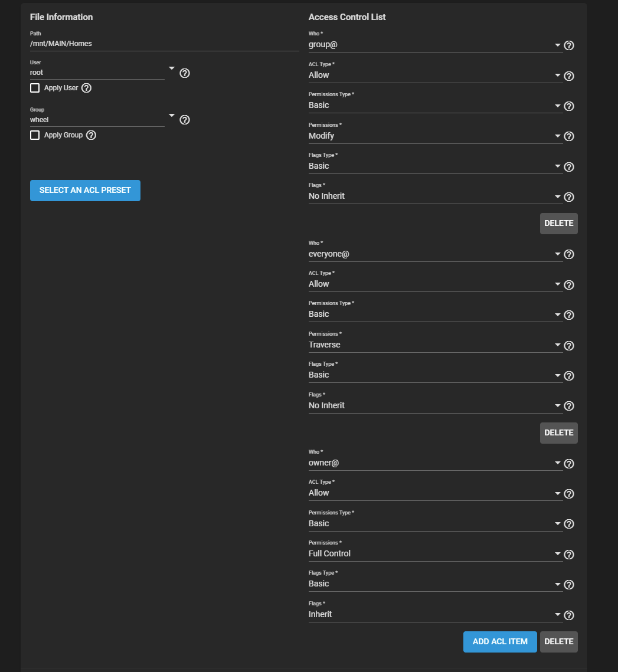Enable the Apply Group checkbox

pyautogui.click(x=35, y=135)
